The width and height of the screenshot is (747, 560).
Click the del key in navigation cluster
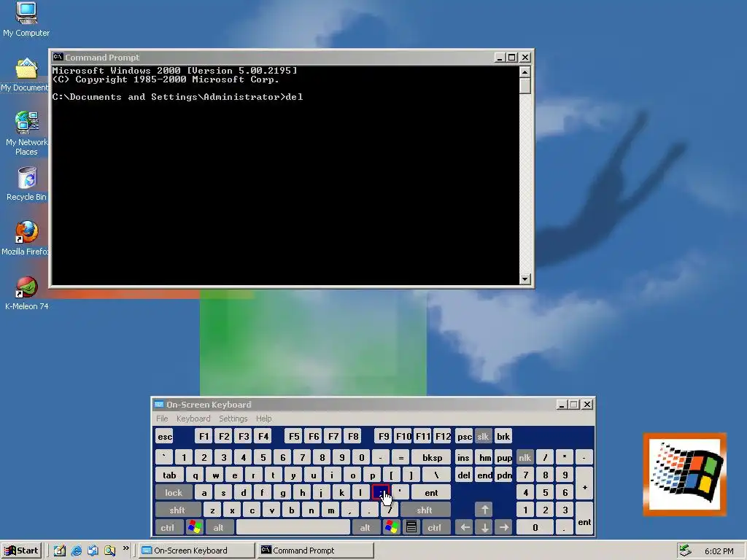(x=463, y=475)
